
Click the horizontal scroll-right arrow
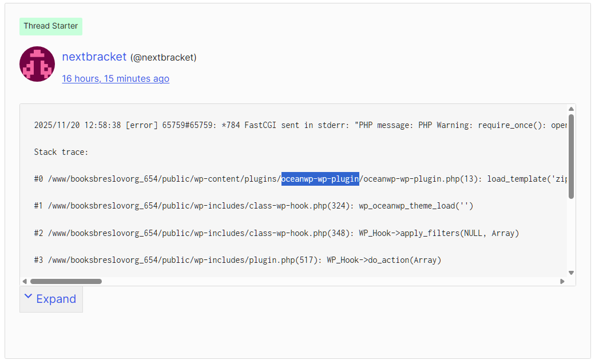point(562,281)
